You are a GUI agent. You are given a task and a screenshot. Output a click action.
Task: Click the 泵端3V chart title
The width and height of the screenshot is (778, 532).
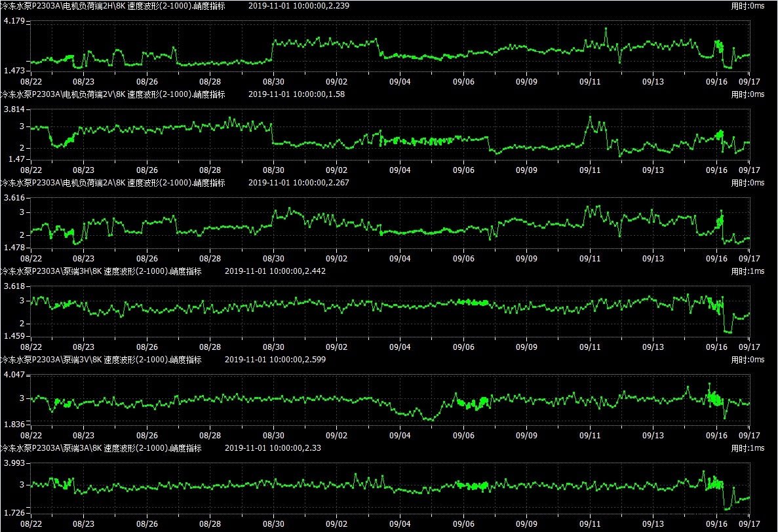(100, 360)
